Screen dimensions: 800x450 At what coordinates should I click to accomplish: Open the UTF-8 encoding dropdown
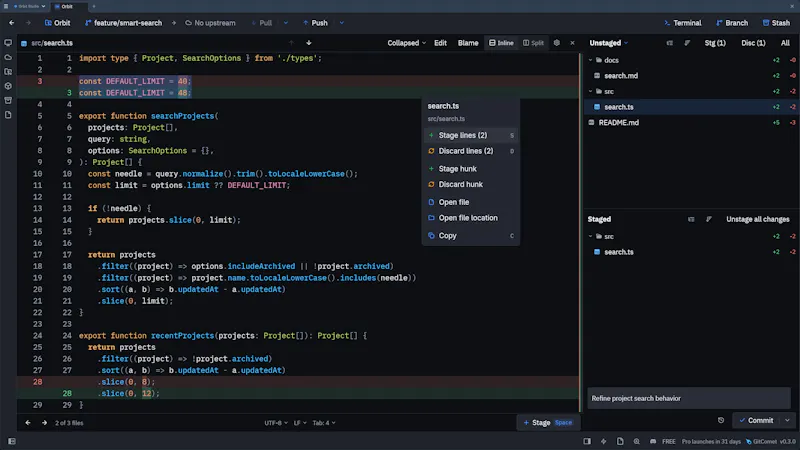click(x=276, y=422)
